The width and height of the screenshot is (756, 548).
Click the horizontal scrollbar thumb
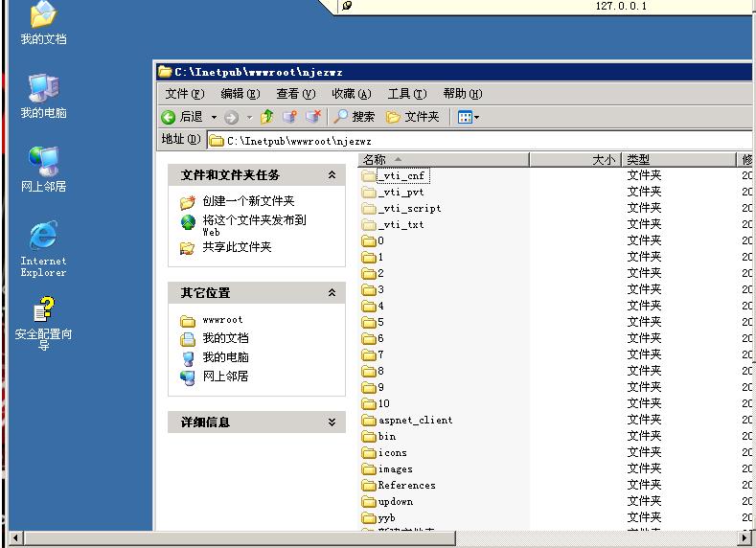pyautogui.click(x=240, y=537)
